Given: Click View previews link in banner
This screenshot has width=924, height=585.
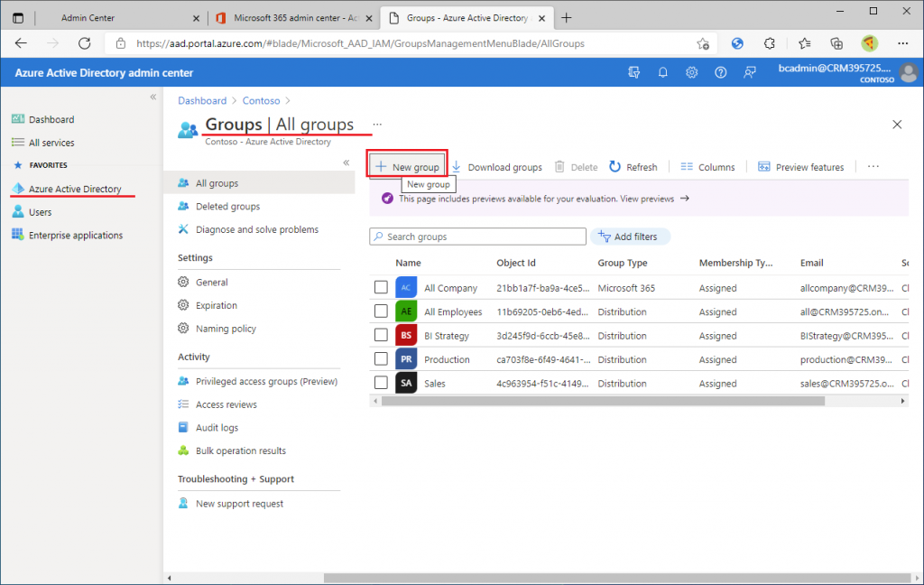Looking at the screenshot, I should (x=647, y=199).
